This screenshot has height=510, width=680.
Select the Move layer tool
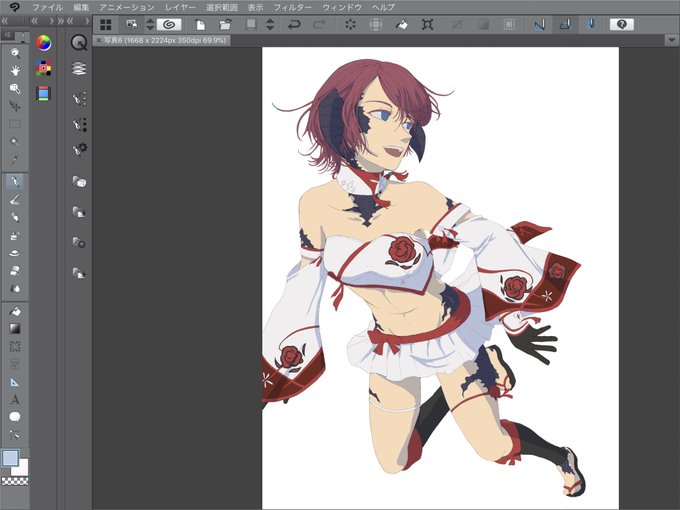tap(15, 106)
